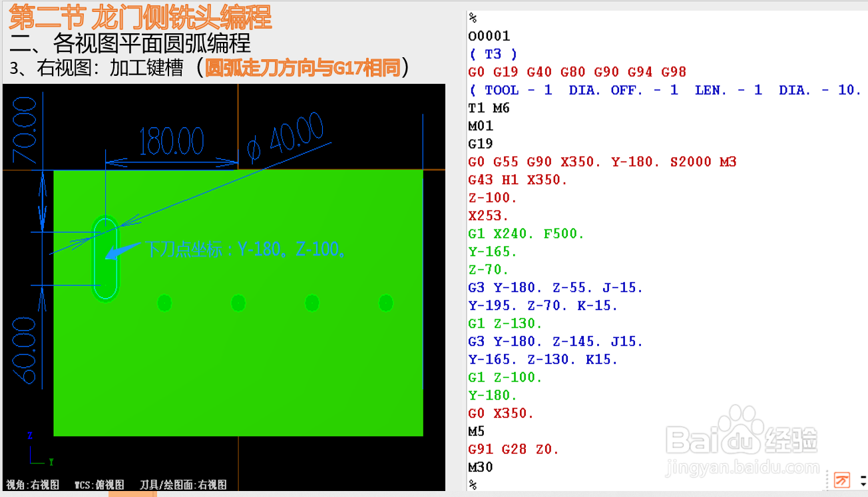Viewport: 868px width, 497px height.
Task: Click the "视角:右视图" status entry
Action: click(33, 485)
